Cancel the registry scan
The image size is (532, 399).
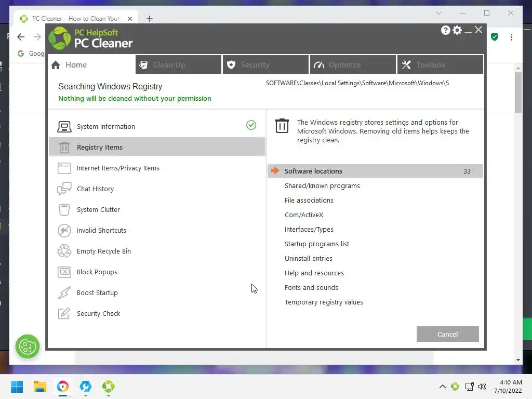tap(447, 334)
